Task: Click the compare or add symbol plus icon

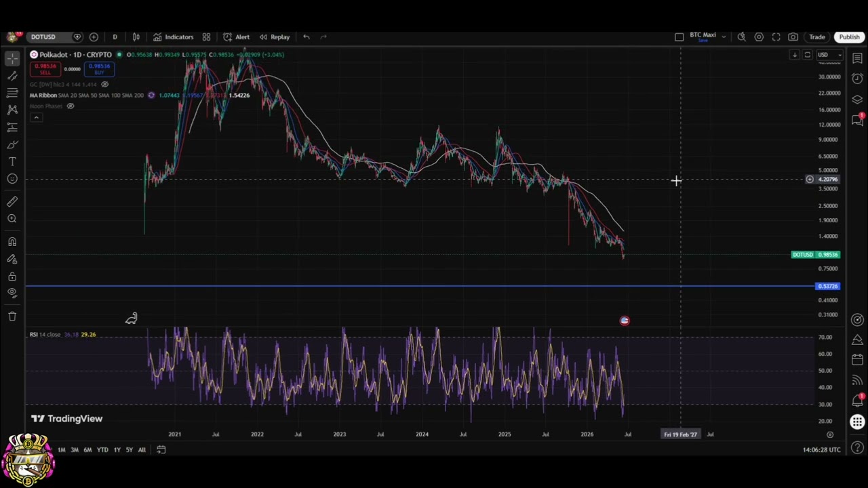Action: (x=94, y=37)
